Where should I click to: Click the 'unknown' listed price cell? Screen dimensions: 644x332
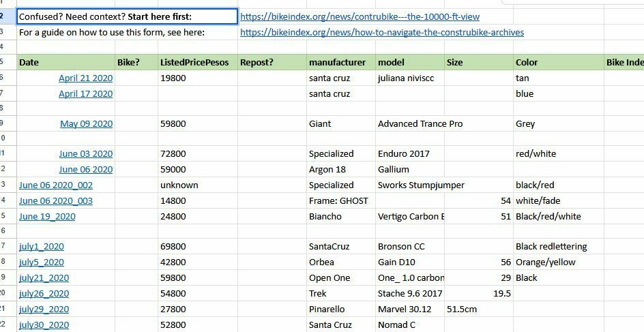[x=197, y=185]
